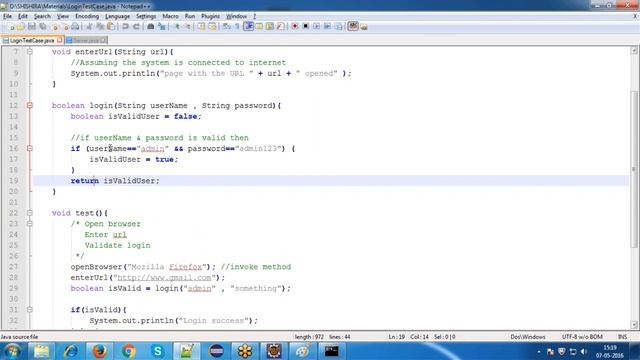The width and height of the screenshot is (640, 360).
Task: Collapse the comment block at line 23
Action: point(30,224)
